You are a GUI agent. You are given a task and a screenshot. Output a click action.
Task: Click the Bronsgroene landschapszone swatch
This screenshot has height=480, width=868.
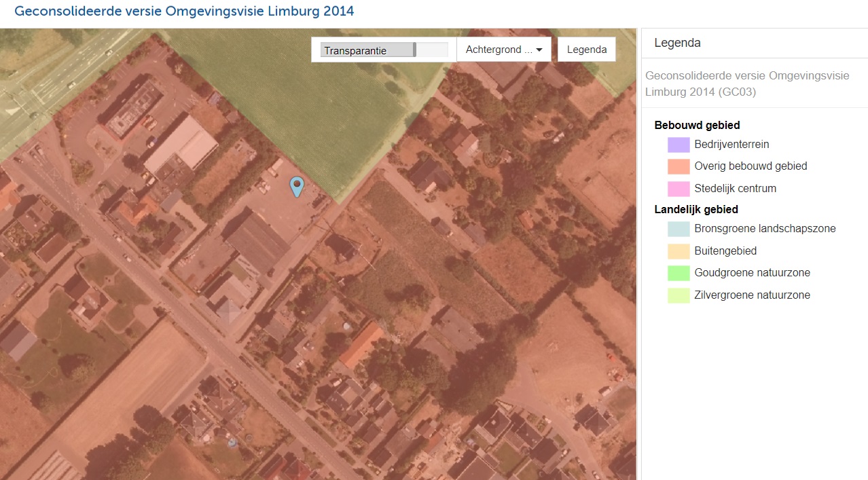679,229
